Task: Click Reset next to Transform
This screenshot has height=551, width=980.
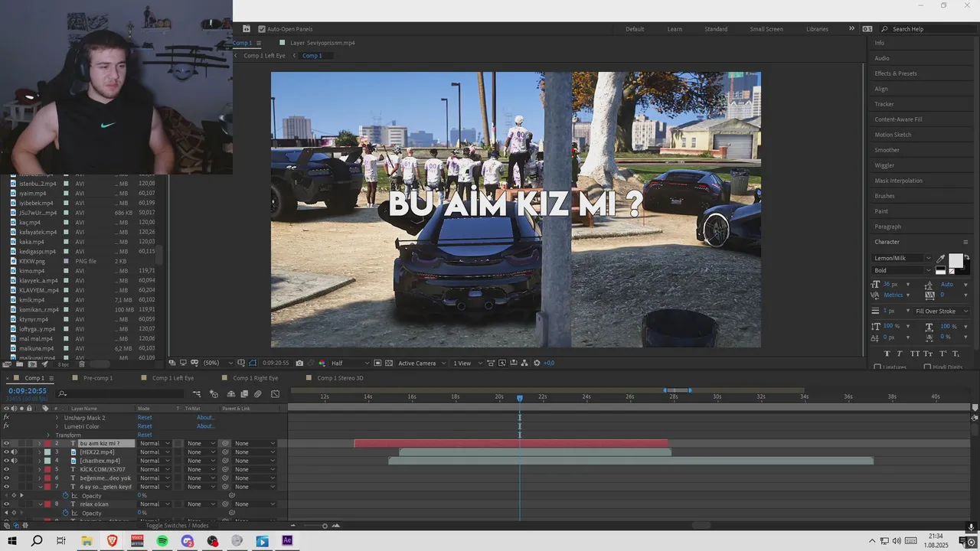Action: (145, 435)
